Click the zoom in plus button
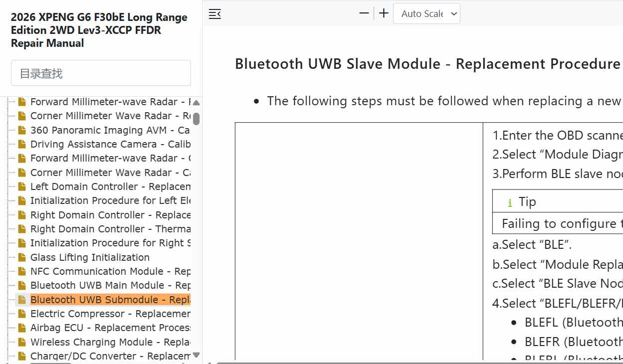Viewport: 623px width, 364px height. pos(384,13)
